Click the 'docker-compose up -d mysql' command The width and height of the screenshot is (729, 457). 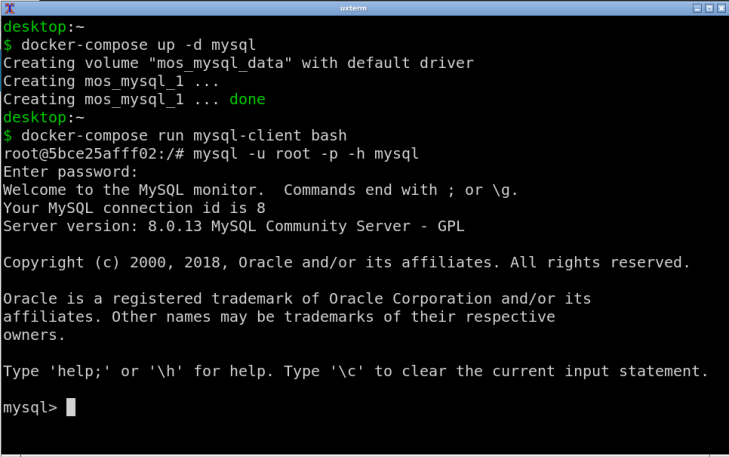(x=138, y=45)
